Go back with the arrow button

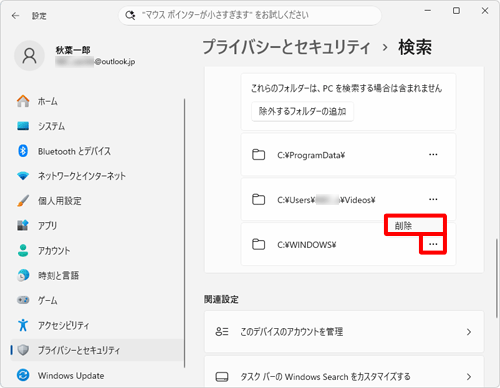pyautogui.click(x=15, y=16)
